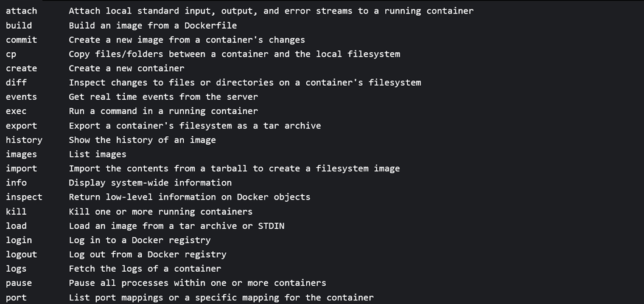Click the 'import' command name
644x304 pixels.
21,168
